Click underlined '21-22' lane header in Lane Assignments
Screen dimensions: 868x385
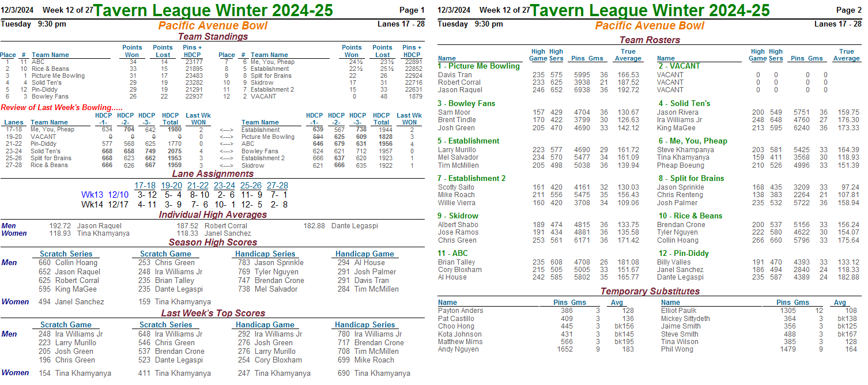[198, 186]
